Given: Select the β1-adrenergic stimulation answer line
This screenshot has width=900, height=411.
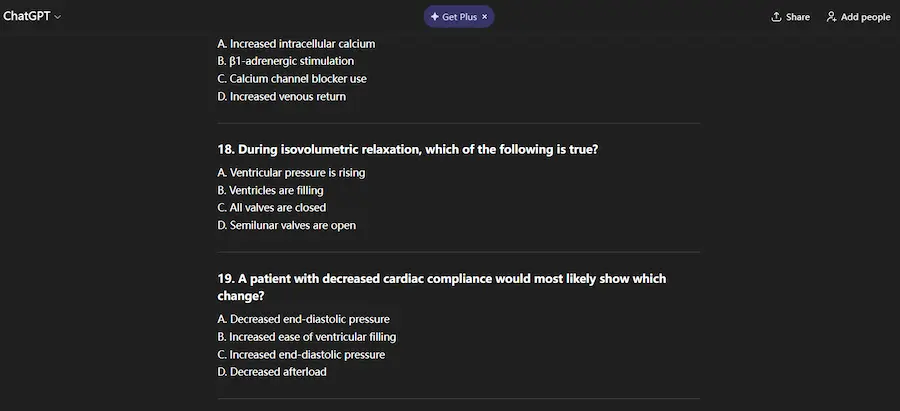Looking at the screenshot, I should pyautogui.click(x=285, y=61).
